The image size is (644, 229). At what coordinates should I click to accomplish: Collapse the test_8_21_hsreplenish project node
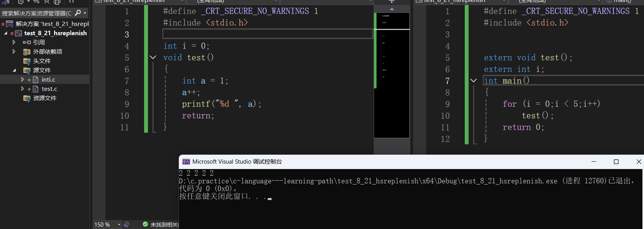coord(5,33)
